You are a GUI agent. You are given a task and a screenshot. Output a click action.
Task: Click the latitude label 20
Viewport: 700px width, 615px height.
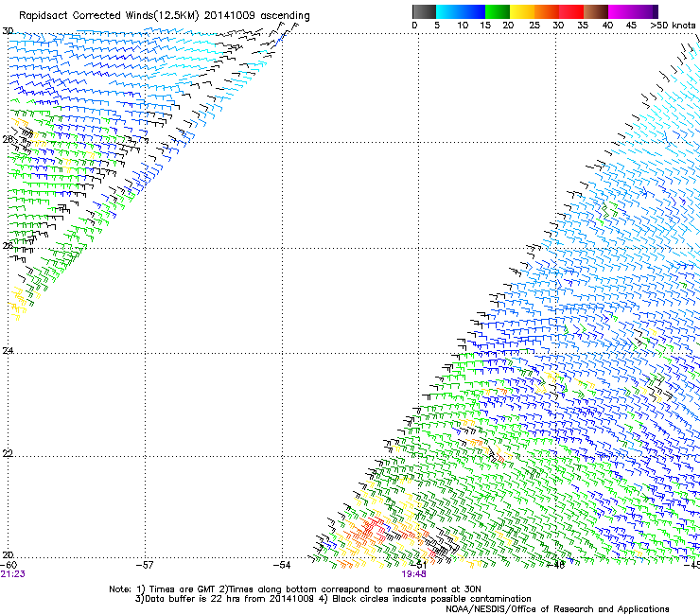8,555
